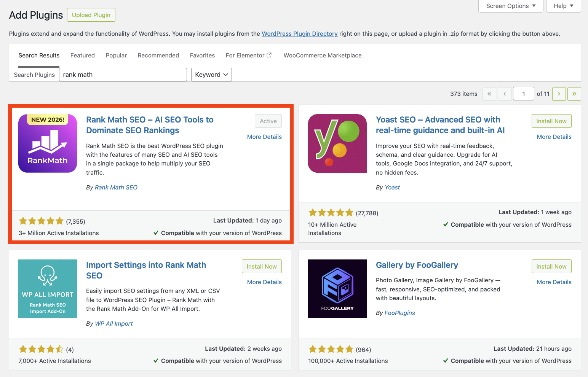Open the Popular plugins tab

tap(116, 55)
